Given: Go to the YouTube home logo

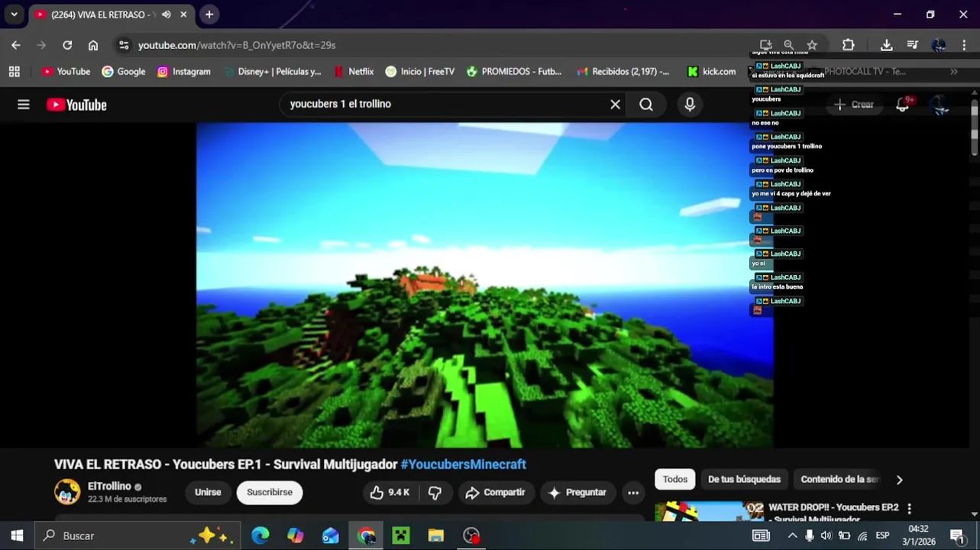Looking at the screenshot, I should pos(76,105).
